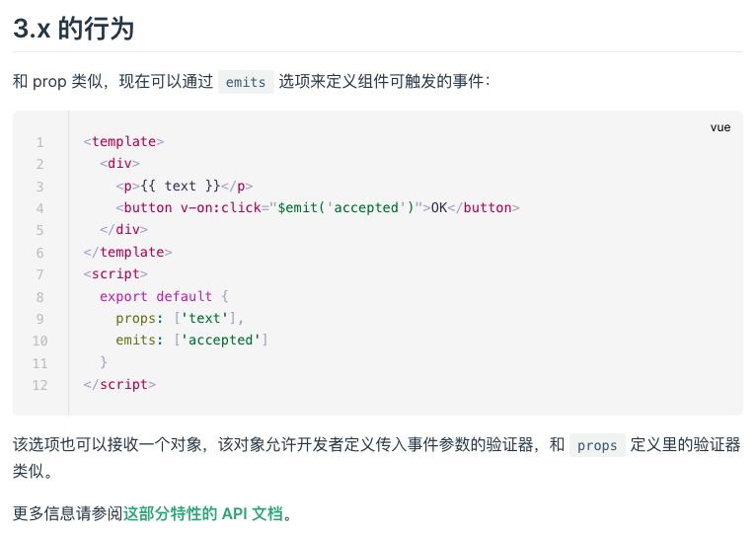Click the OK button text in code
Screen dimensions: 756x535
tap(439, 207)
